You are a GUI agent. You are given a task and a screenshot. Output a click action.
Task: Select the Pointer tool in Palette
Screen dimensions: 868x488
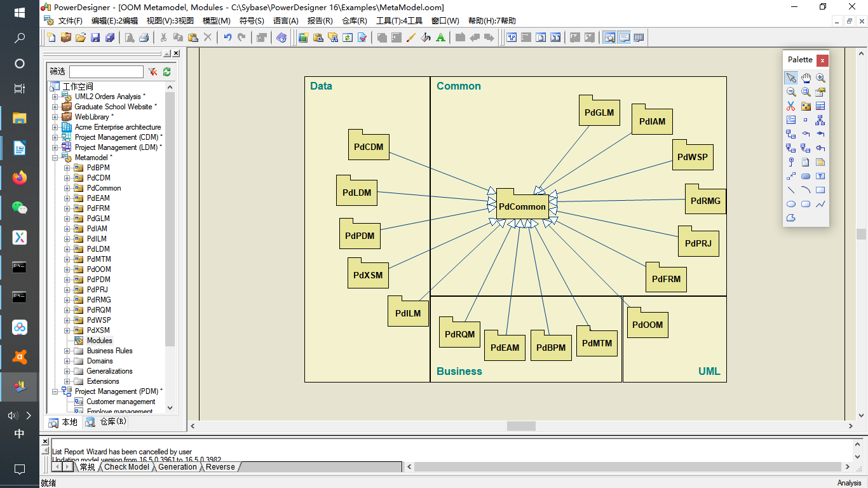pos(791,78)
